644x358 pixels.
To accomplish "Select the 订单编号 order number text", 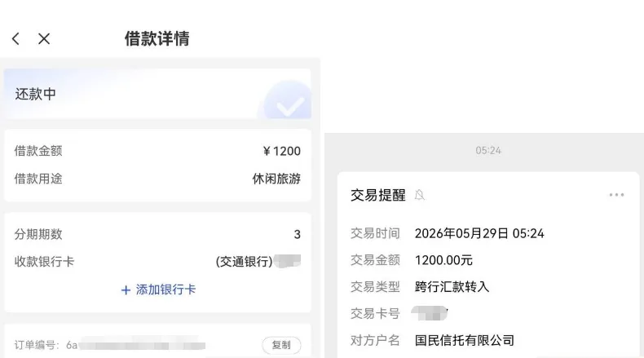I will tap(110, 345).
